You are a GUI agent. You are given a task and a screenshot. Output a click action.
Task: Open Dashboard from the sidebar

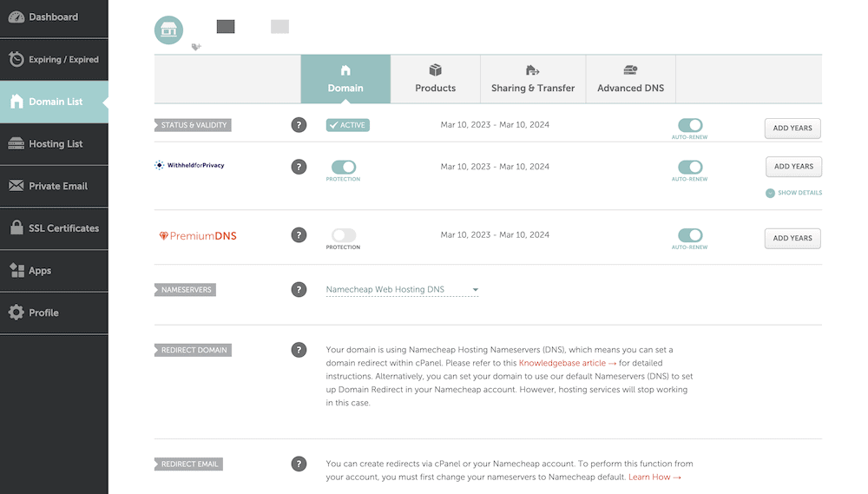click(x=54, y=17)
